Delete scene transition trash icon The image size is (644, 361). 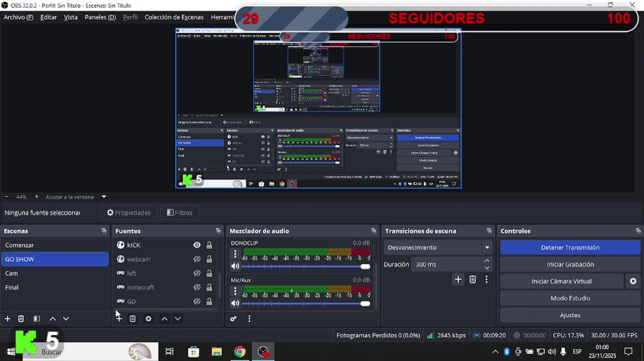pos(472,280)
